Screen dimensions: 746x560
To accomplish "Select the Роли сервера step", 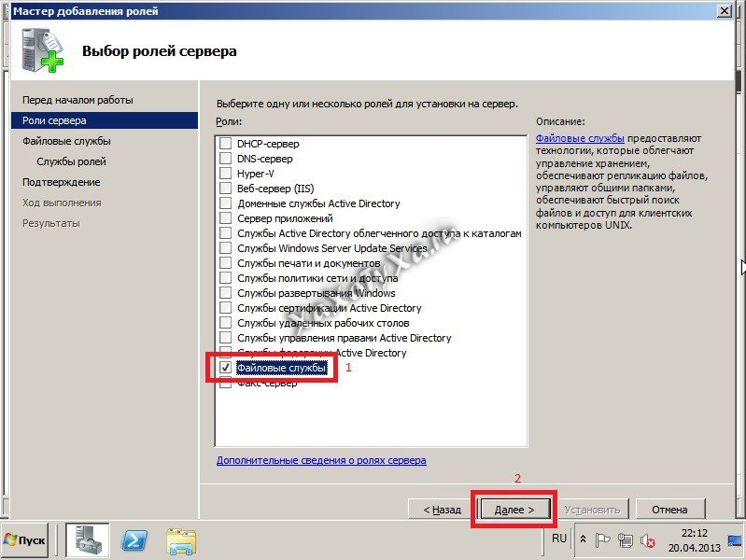I will tap(105, 120).
